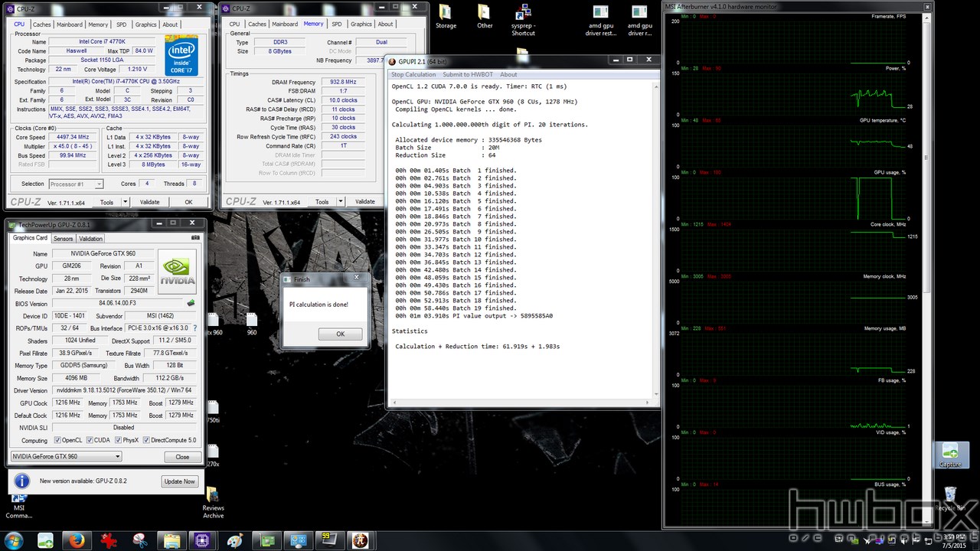Click the About tab in left CPU-Z

(170, 24)
